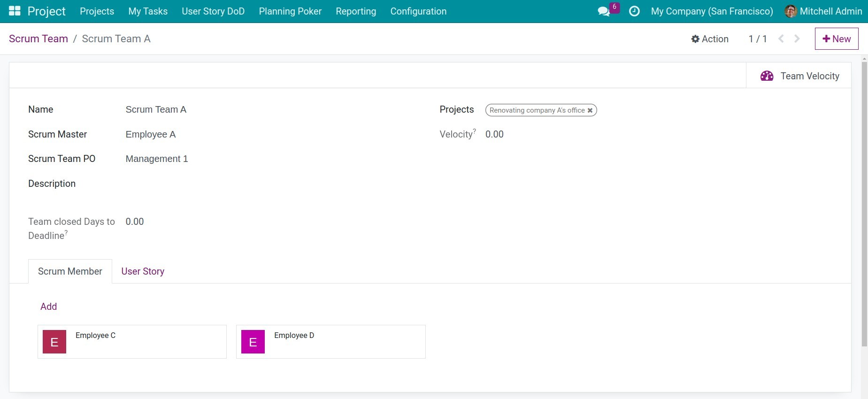Remove the Renovating company A's office tag

pos(590,110)
